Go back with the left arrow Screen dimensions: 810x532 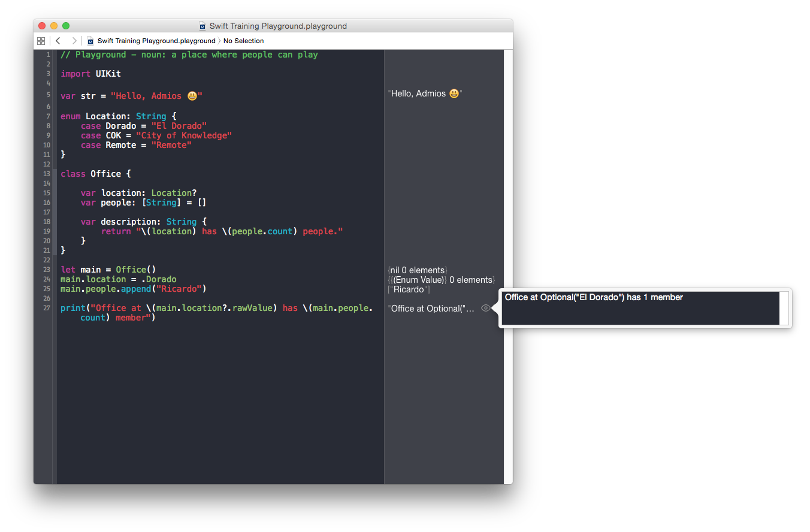click(58, 41)
